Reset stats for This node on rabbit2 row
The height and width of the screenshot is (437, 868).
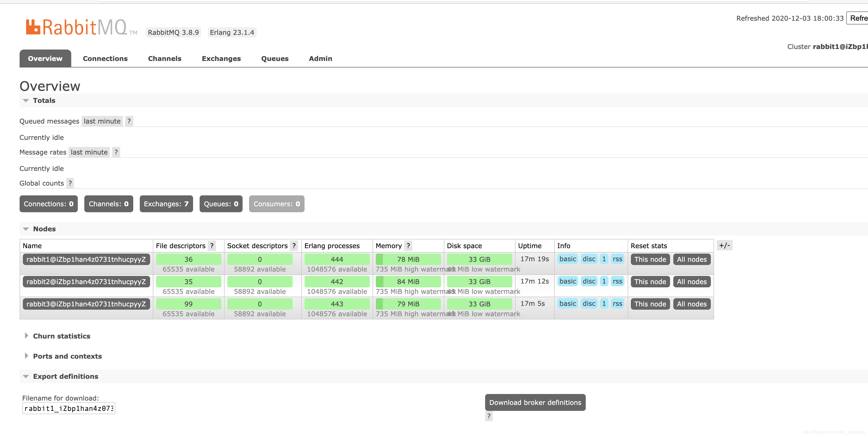[x=650, y=282]
